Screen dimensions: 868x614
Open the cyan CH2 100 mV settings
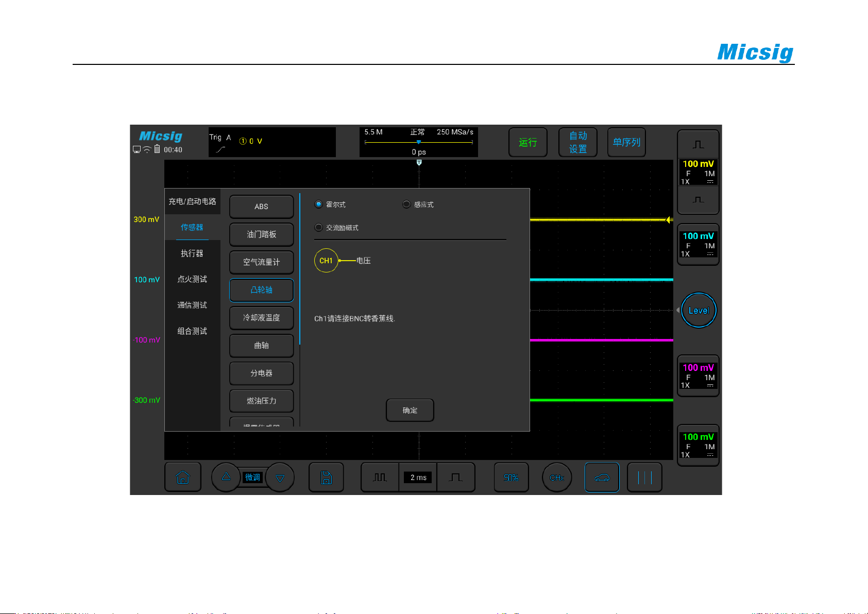coord(698,244)
